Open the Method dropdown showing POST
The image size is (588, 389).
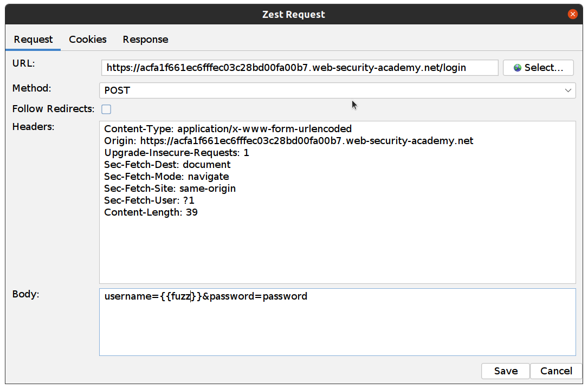[336, 90]
